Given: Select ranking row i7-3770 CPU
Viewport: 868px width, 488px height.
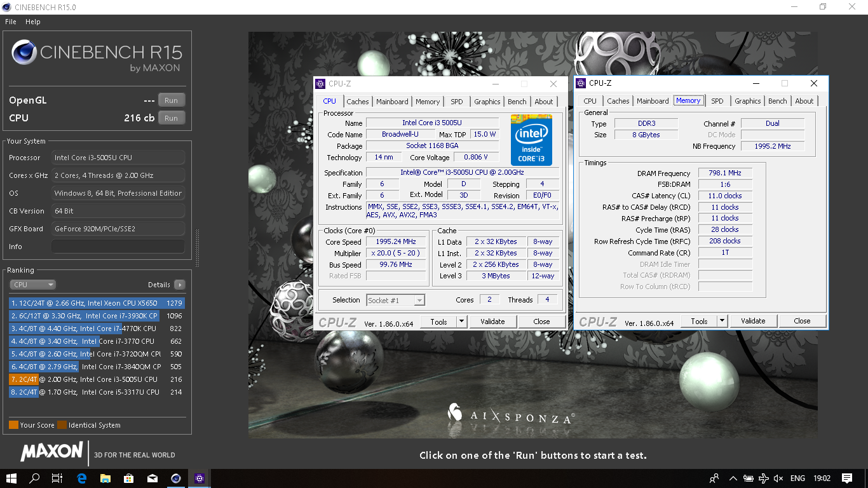Looking at the screenshot, I should pyautogui.click(x=97, y=341).
